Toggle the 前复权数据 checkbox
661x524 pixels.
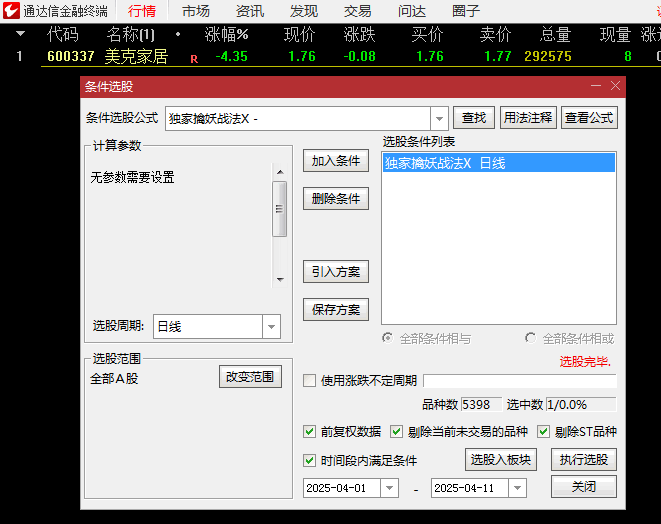coord(309,432)
